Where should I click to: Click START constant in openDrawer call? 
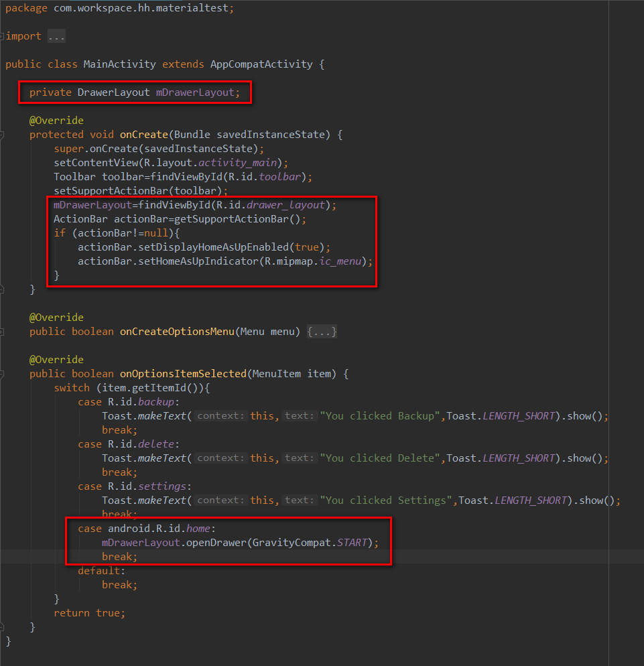352,543
